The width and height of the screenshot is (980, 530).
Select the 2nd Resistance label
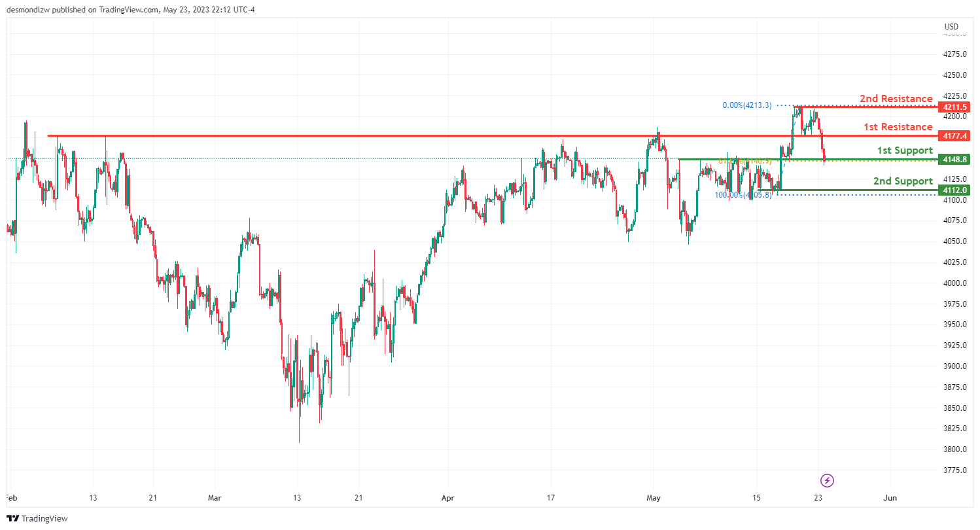tap(896, 99)
